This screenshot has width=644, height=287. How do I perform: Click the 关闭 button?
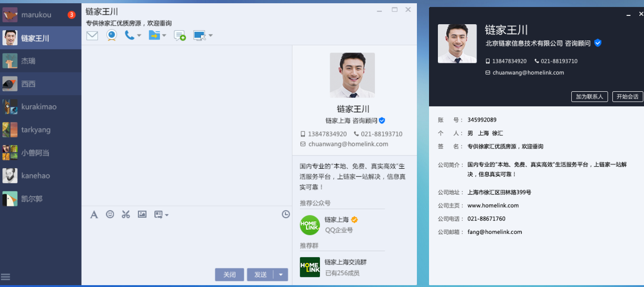pyautogui.click(x=229, y=274)
